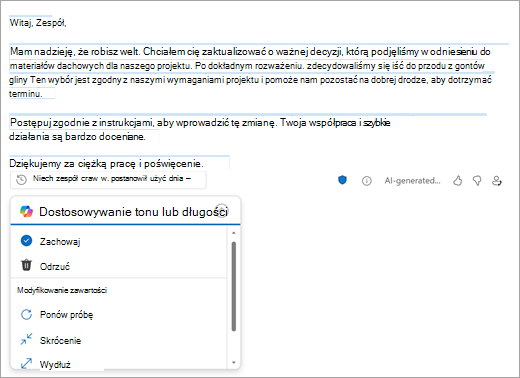Choose Odrzuć to discard the draft
This screenshot has height=378, width=520.
click(119, 266)
